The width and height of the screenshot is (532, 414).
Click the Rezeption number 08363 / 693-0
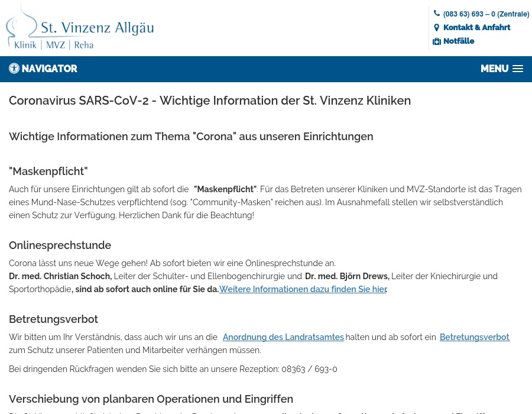pos(309,369)
